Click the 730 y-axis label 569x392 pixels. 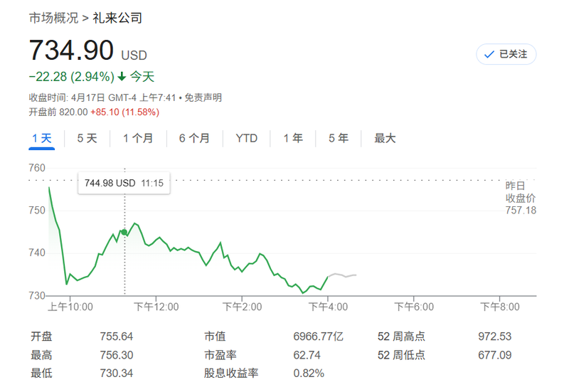click(x=37, y=296)
